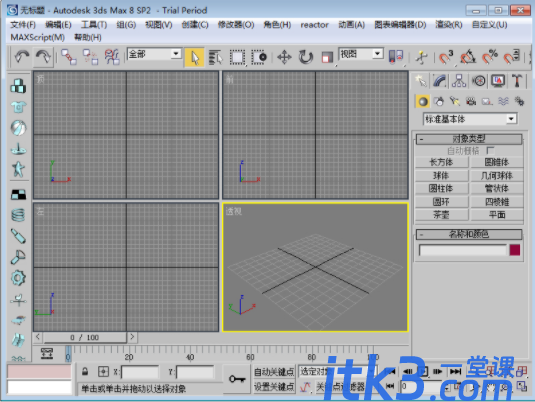This screenshot has height=402, width=535.
Task: Switch to the Modify panel tab
Action: pyautogui.click(x=440, y=81)
